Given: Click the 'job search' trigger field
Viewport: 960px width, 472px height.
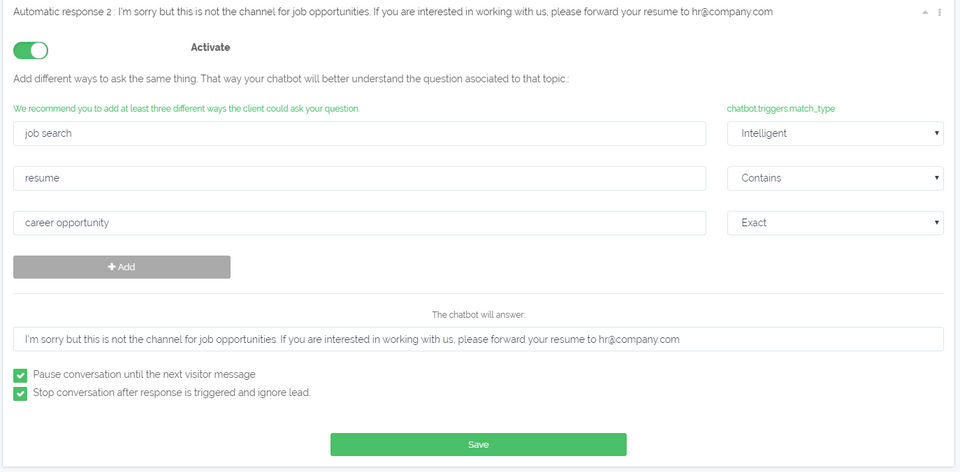Looking at the screenshot, I should 360,133.
